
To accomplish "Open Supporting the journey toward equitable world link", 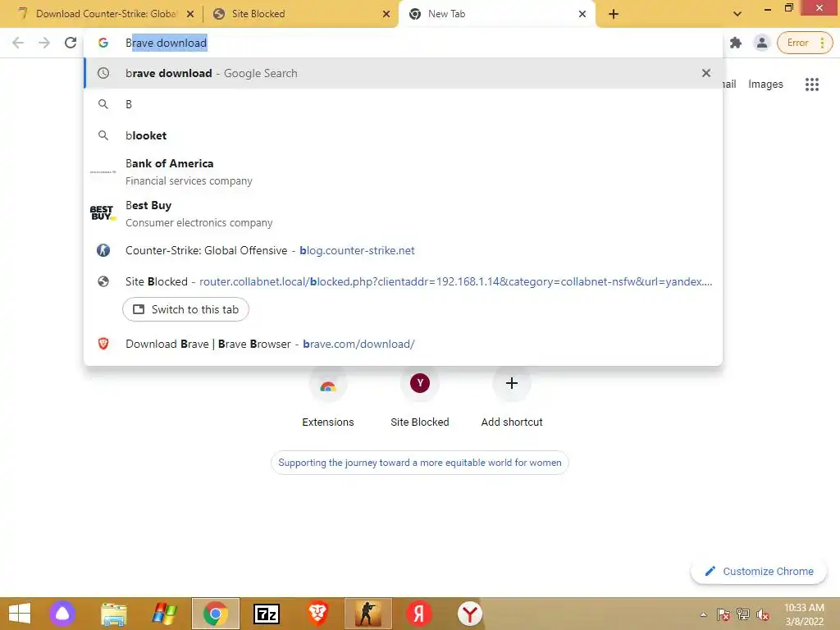I will pos(419,463).
